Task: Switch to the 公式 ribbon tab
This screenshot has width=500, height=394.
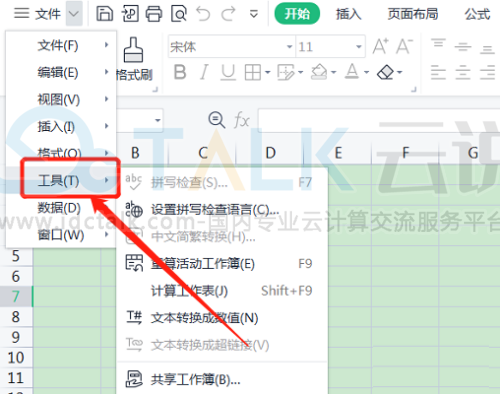Action: (477, 14)
